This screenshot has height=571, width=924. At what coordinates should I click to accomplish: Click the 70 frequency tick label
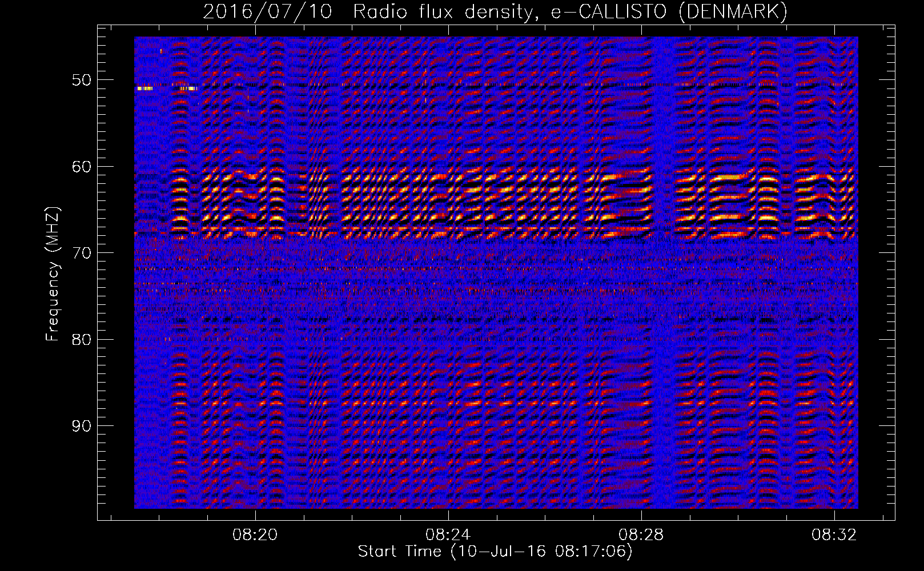82,253
